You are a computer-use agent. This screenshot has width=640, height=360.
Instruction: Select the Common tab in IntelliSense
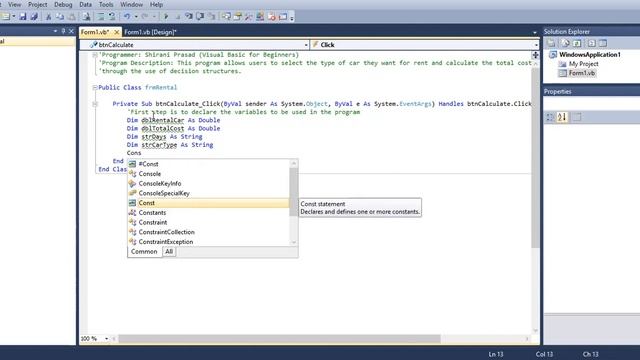click(x=144, y=252)
